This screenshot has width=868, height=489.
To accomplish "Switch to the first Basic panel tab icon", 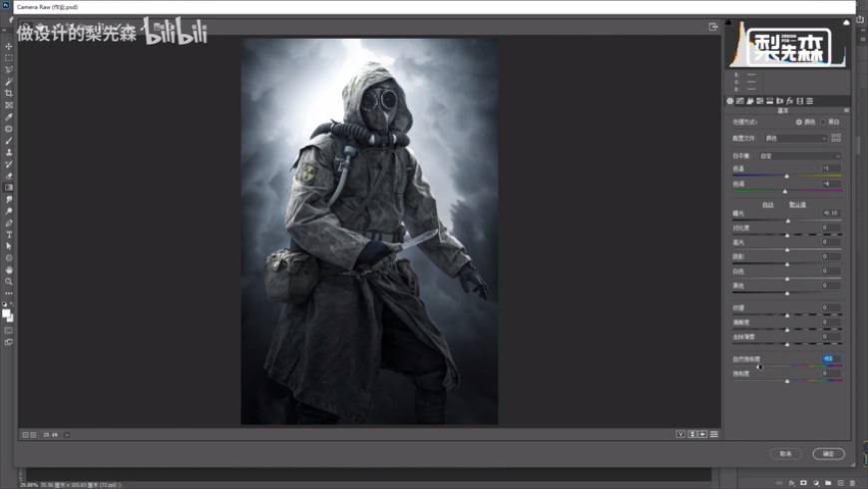I will 730,101.
